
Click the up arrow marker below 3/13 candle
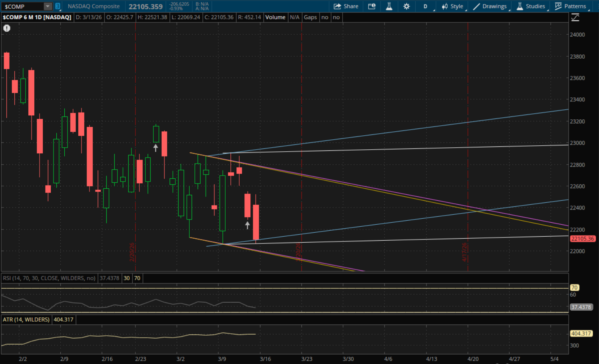[248, 225]
